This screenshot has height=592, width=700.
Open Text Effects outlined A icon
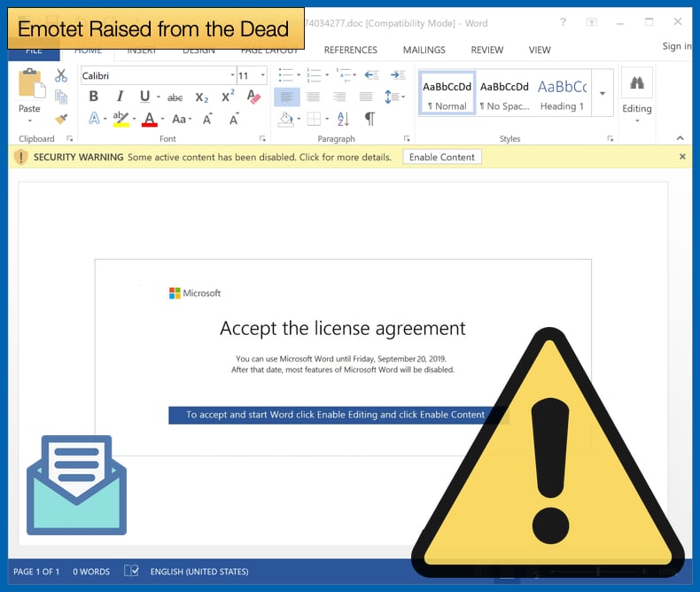[x=94, y=119]
